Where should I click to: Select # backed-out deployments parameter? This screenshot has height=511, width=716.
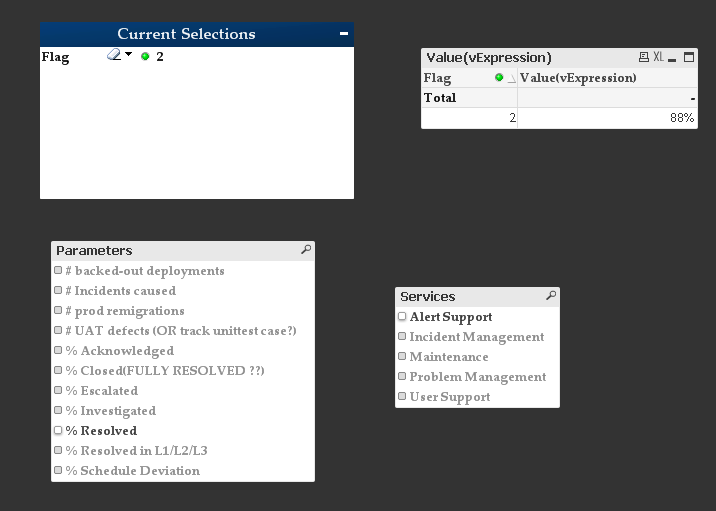144,271
